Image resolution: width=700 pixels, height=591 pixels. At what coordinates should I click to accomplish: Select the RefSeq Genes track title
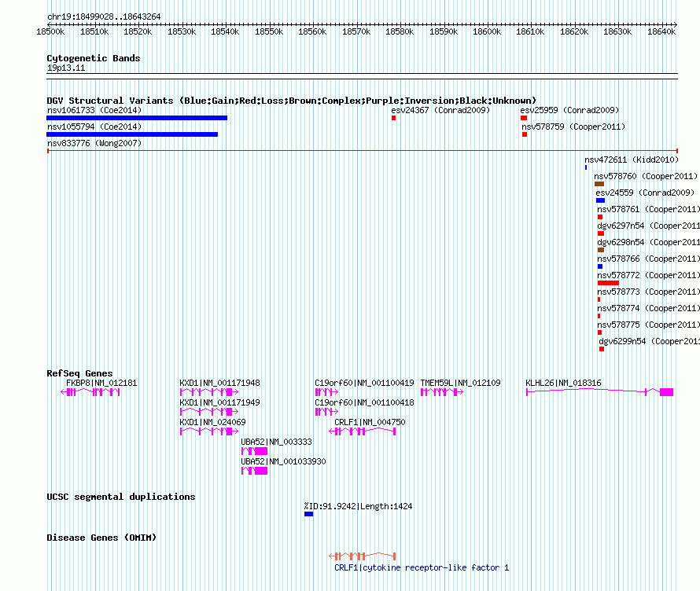click(x=79, y=373)
